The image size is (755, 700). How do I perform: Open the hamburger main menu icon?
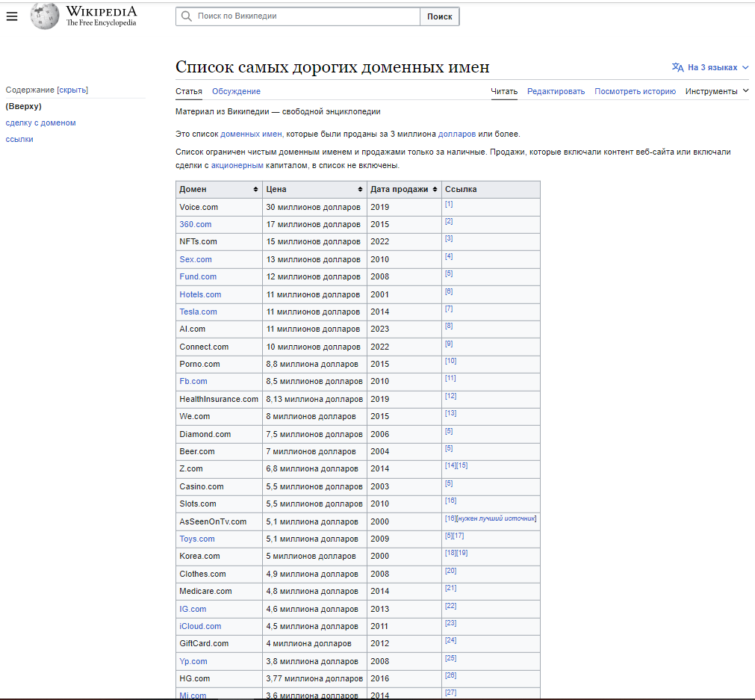click(x=12, y=16)
